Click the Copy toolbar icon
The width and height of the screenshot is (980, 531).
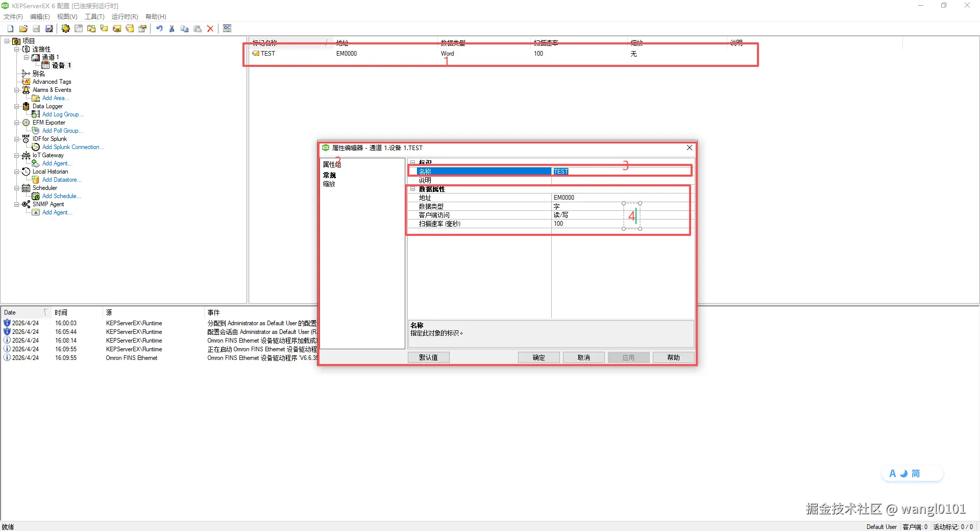coord(185,29)
